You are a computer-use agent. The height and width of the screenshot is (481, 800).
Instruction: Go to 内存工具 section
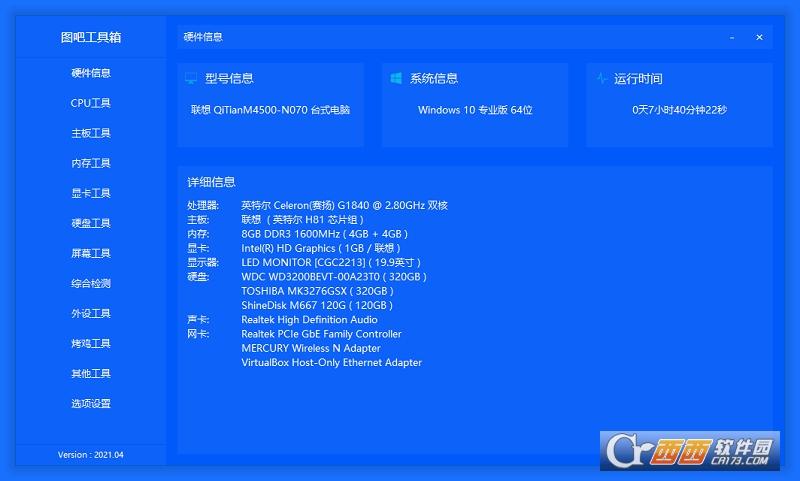91,163
